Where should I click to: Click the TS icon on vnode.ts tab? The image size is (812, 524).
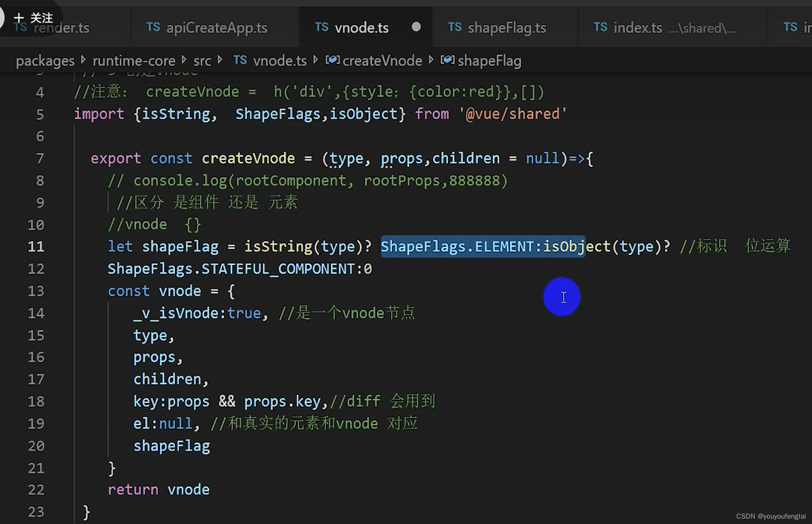tap(321, 27)
